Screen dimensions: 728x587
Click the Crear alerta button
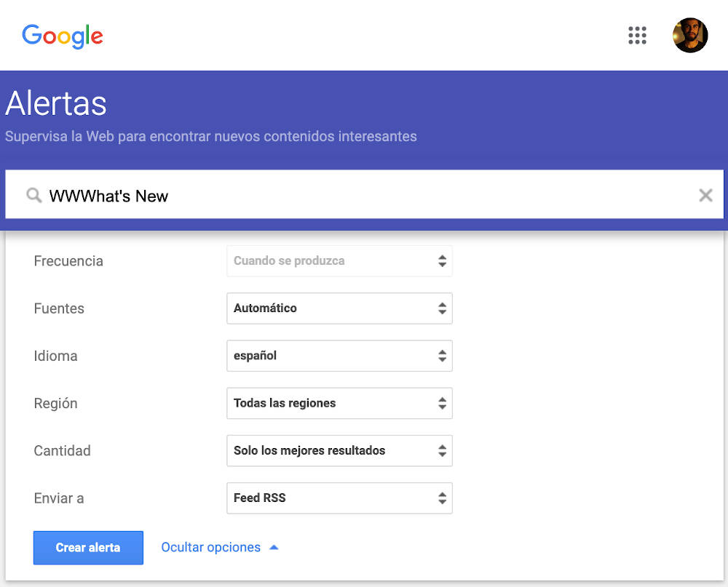click(x=88, y=548)
